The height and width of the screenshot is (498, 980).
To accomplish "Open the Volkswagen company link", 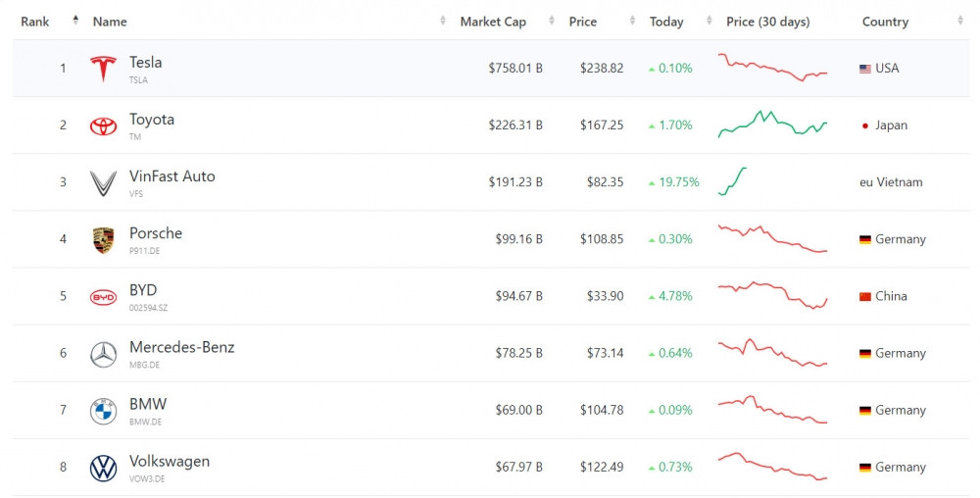I will coord(170,461).
